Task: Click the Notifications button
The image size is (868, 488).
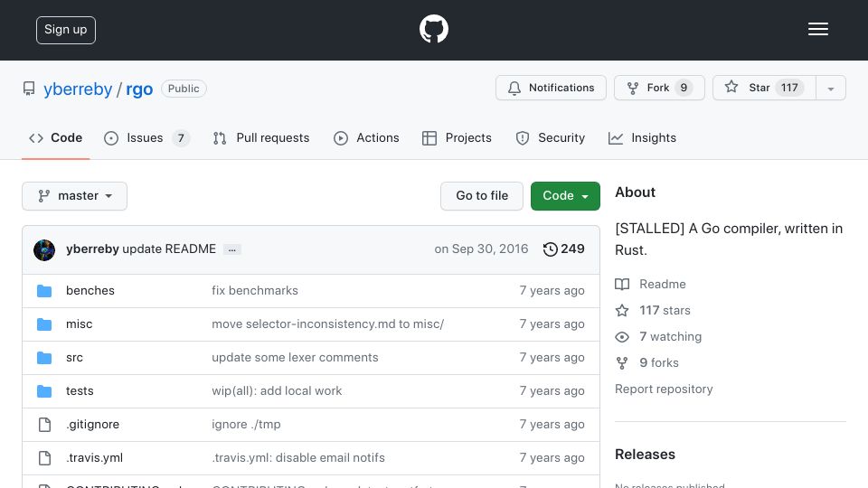Action: (551, 88)
